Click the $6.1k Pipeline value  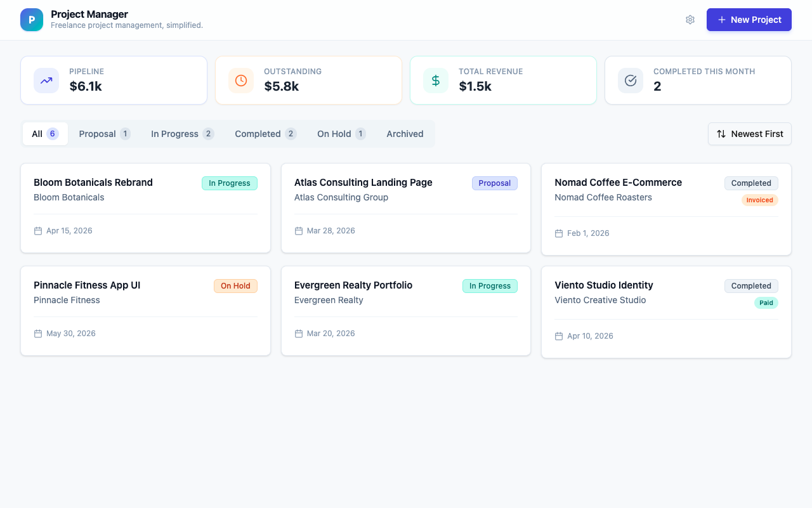coord(86,86)
